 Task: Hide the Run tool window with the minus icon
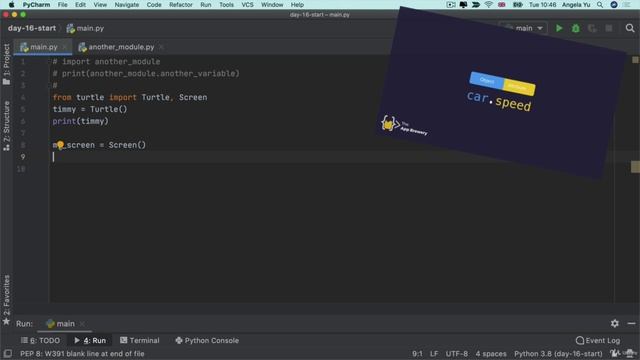click(x=631, y=323)
